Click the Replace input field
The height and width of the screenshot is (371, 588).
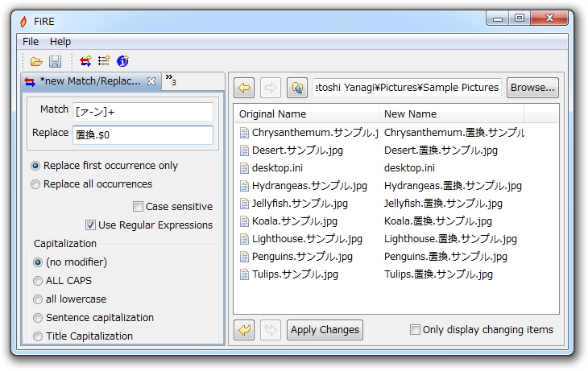[x=143, y=135]
